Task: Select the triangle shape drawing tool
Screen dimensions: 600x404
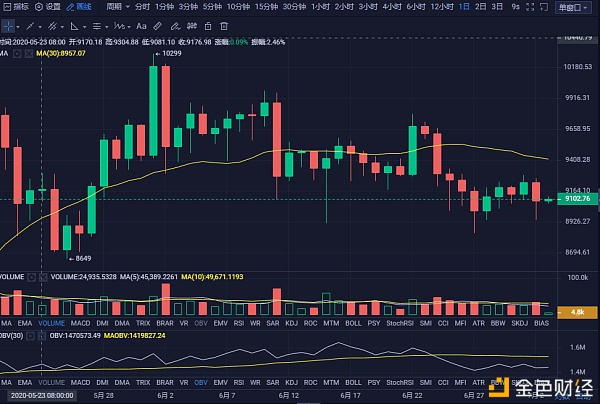Action: [x=74, y=26]
